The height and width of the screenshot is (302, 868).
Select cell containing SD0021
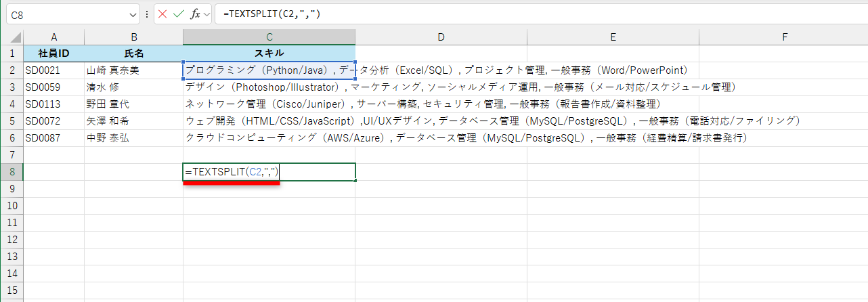53,70
